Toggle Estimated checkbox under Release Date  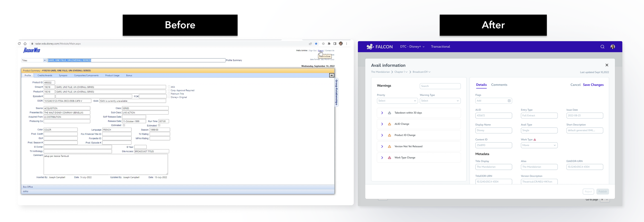click(124, 125)
